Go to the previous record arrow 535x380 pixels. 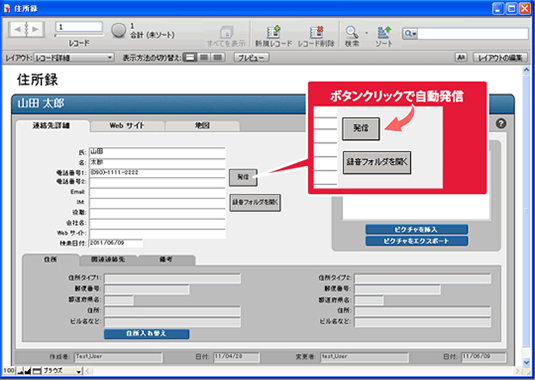[16, 29]
